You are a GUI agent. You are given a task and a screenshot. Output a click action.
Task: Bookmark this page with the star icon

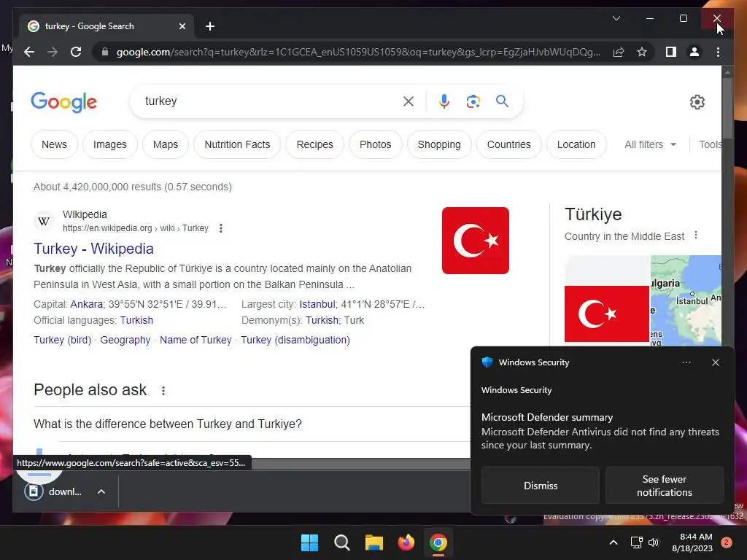pyautogui.click(x=642, y=52)
